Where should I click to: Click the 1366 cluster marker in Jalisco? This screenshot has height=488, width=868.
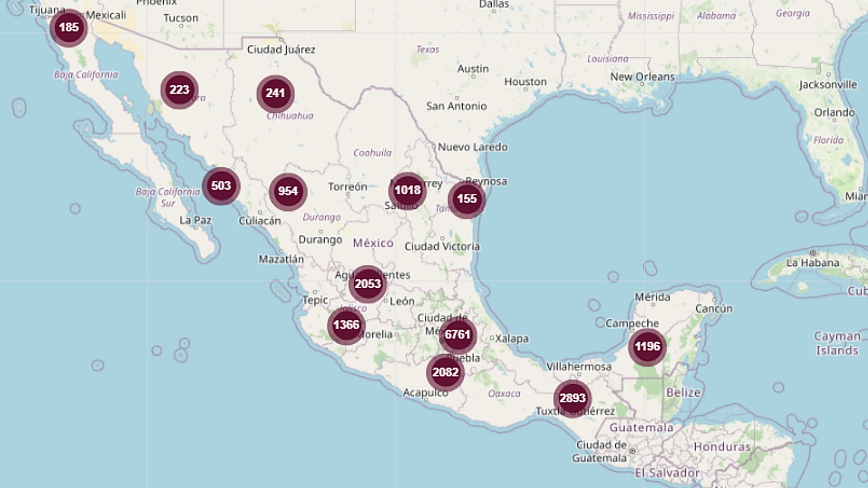click(346, 325)
